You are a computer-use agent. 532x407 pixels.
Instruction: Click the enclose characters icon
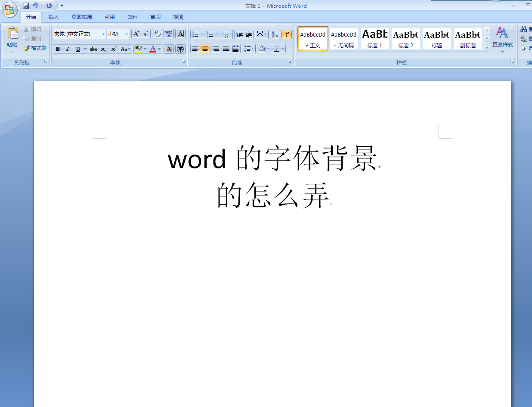pos(180,49)
